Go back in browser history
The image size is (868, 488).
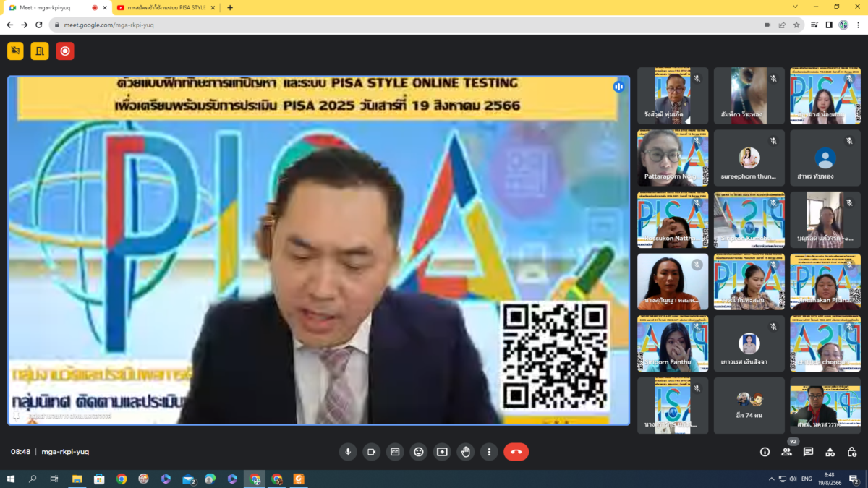coord(9,25)
